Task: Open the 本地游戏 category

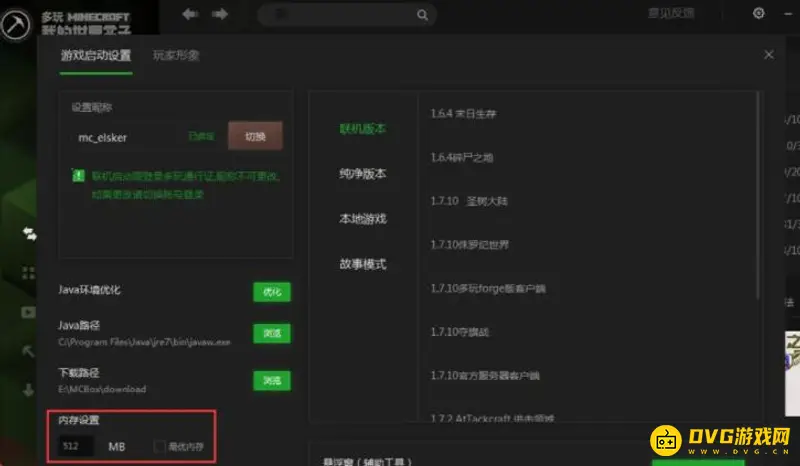Action: [362, 219]
